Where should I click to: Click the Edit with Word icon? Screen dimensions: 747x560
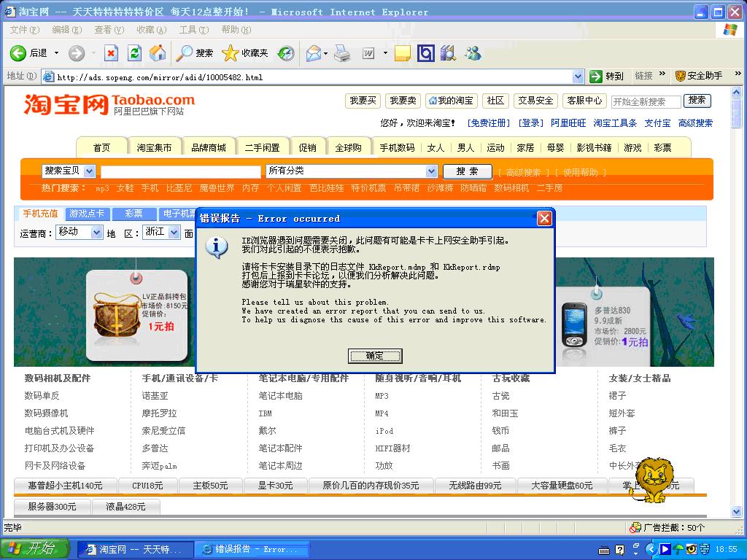(x=368, y=52)
